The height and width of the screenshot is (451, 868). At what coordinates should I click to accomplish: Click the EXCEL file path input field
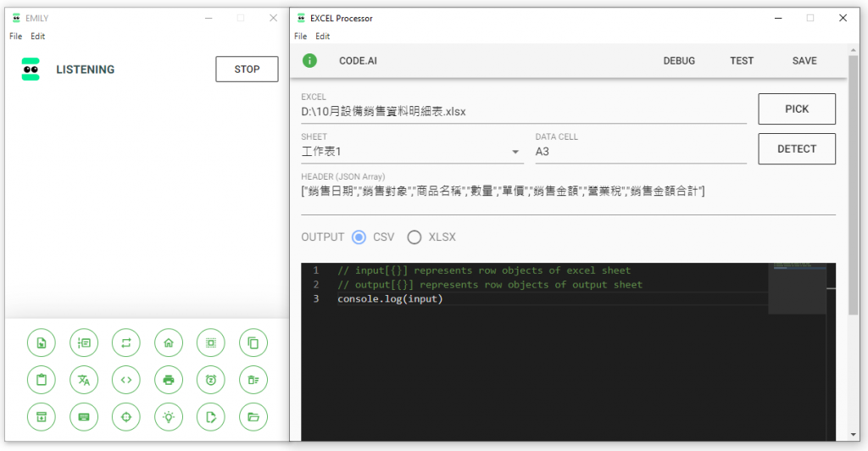click(x=524, y=112)
